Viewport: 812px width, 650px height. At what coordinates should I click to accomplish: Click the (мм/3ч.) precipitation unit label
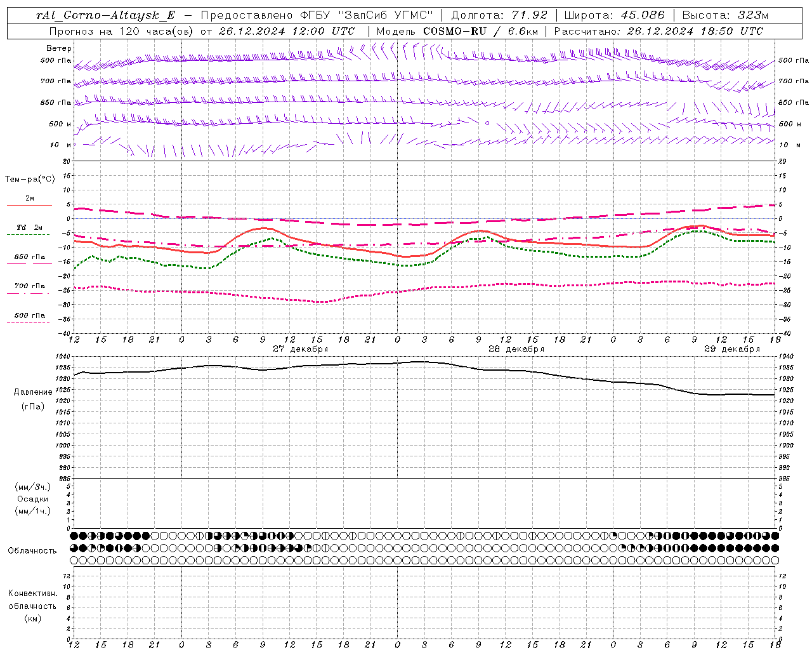point(33,487)
